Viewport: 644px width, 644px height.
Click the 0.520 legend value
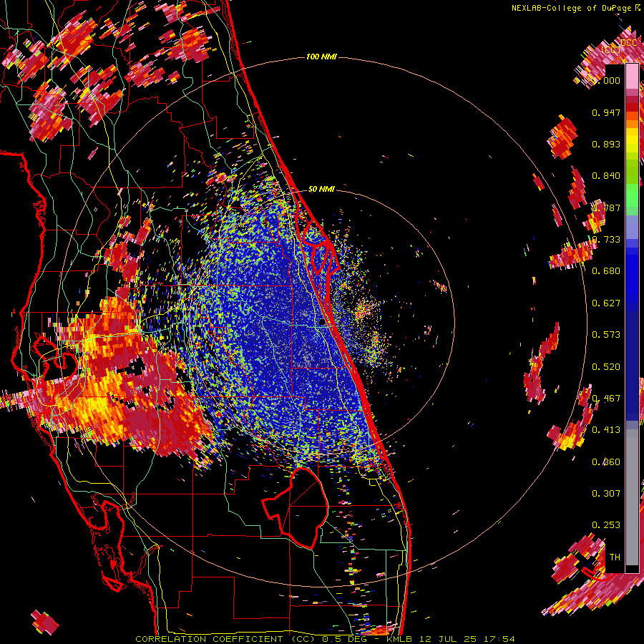(606, 367)
